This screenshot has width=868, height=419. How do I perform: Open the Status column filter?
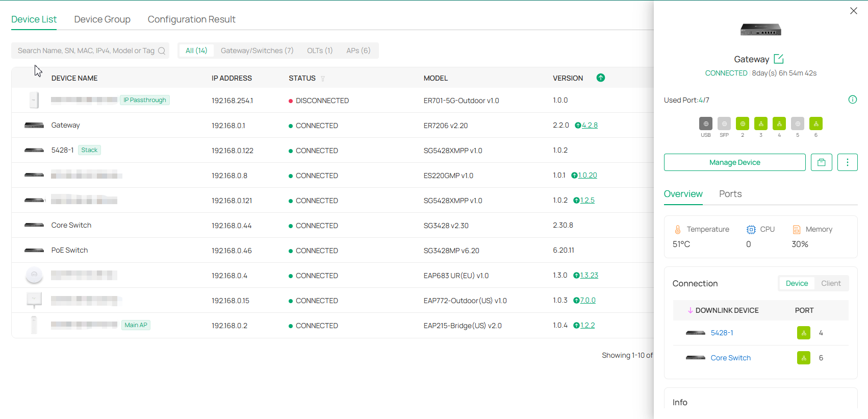pyautogui.click(x=323, y=79)
